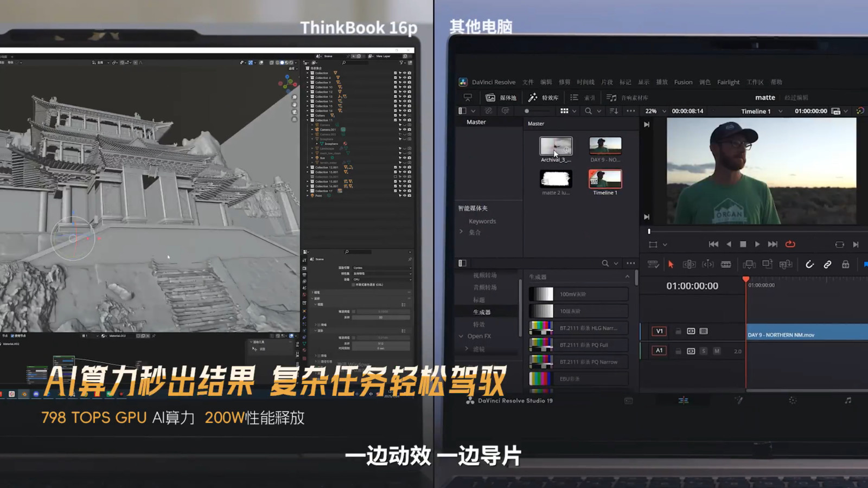868x488 pixels.
Task: Toggle timeline snapping magnet icon
Action: click(809, 264)
